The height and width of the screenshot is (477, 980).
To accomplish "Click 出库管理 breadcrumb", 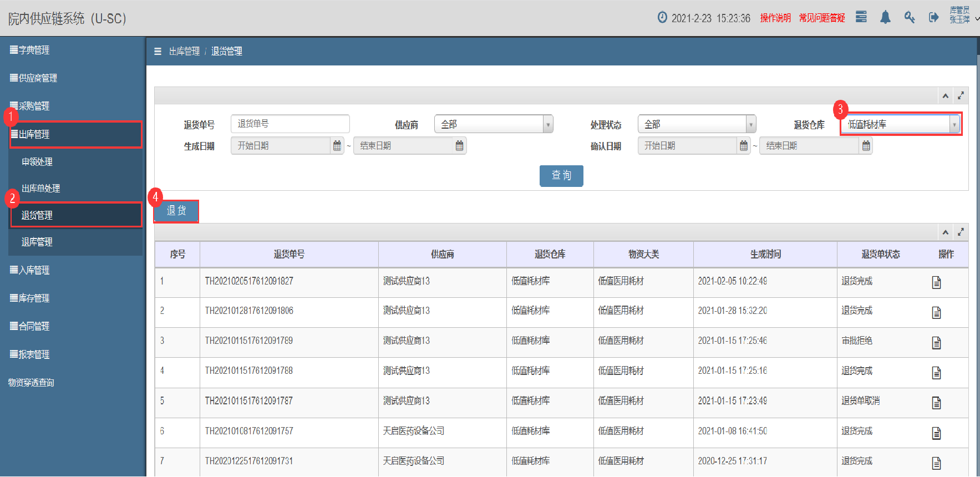I will (x=184, y=51).
